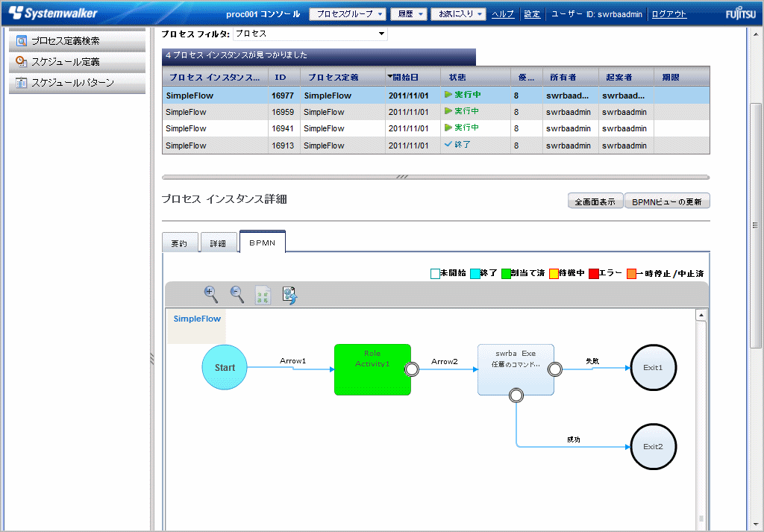Sort by ID column header
764x532 pixels.
284,77
